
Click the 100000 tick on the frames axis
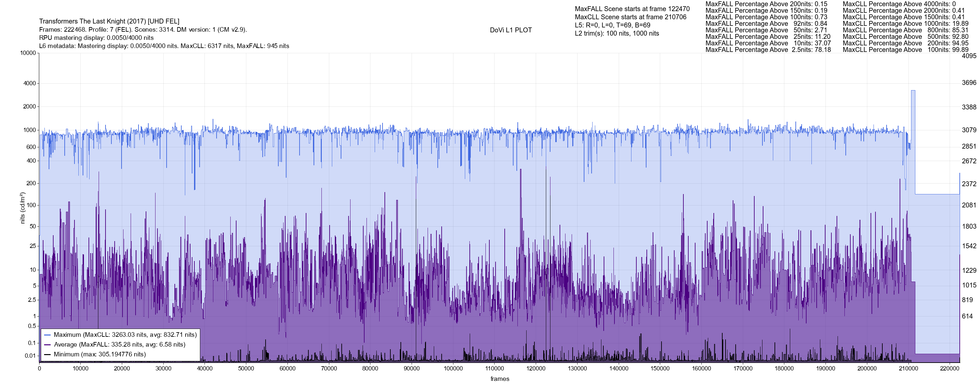click(453, 368)
